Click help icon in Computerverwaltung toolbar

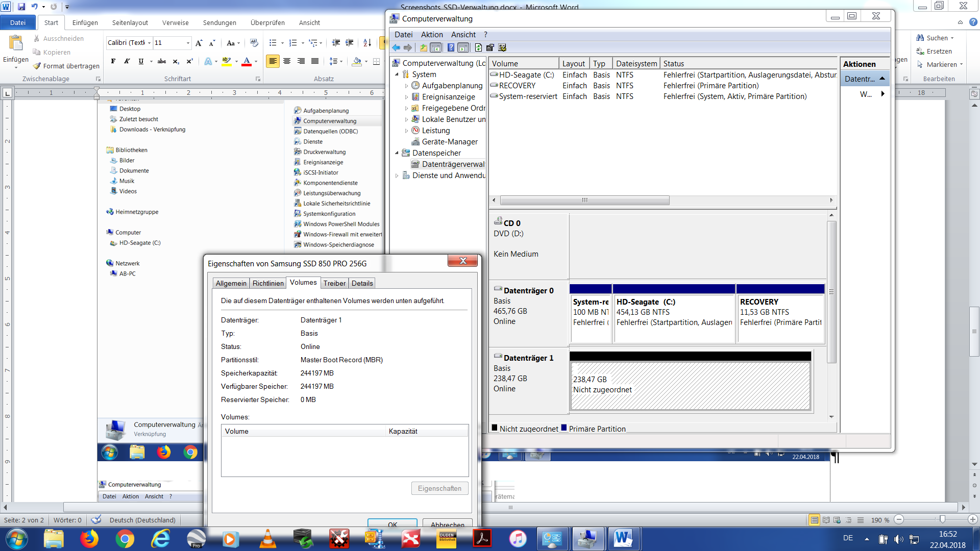[x=451, y=47]
